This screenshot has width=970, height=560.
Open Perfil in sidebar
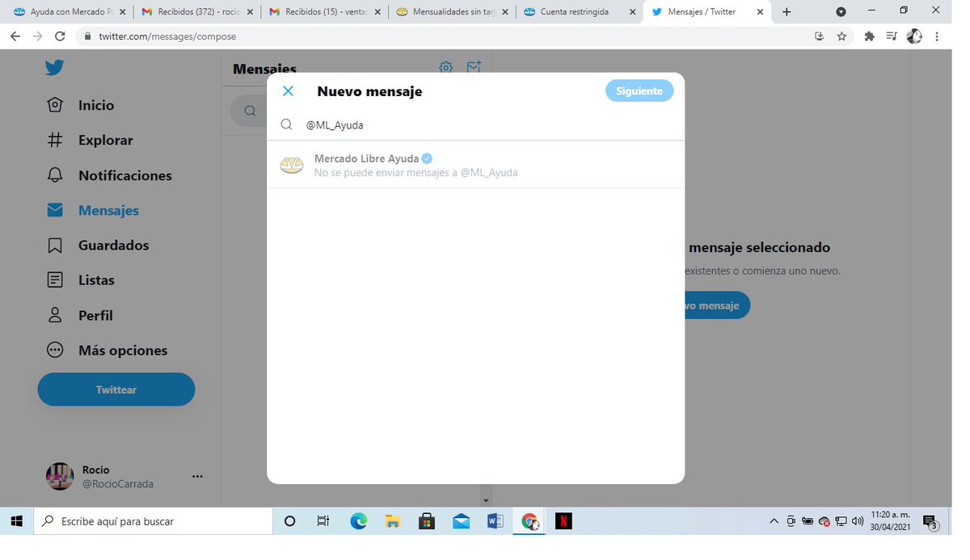pyautogui.click(x=80, y=315)
